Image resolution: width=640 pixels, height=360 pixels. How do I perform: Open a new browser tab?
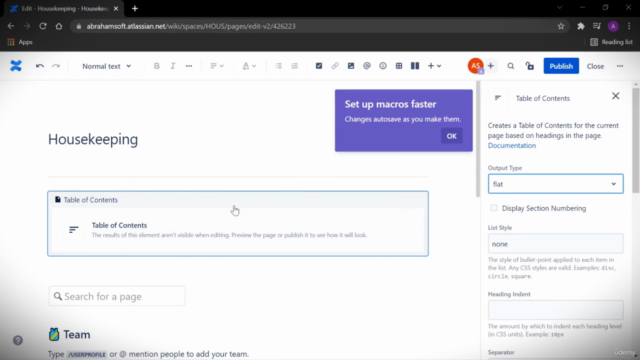[x=135, y=9]
